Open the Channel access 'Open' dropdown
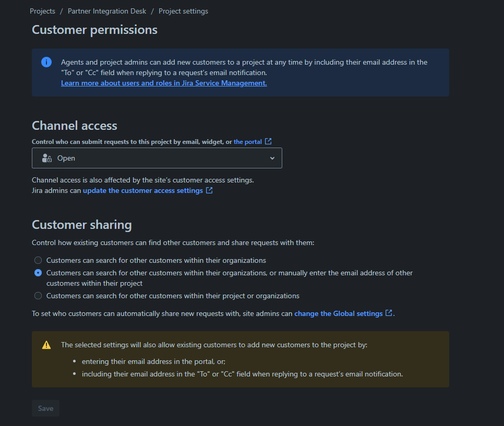The image size is (504, 426). point(157,158)
